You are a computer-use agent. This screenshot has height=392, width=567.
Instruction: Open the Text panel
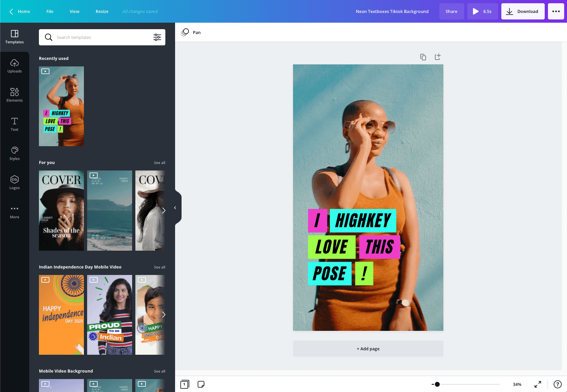click(x=14, y=124)
